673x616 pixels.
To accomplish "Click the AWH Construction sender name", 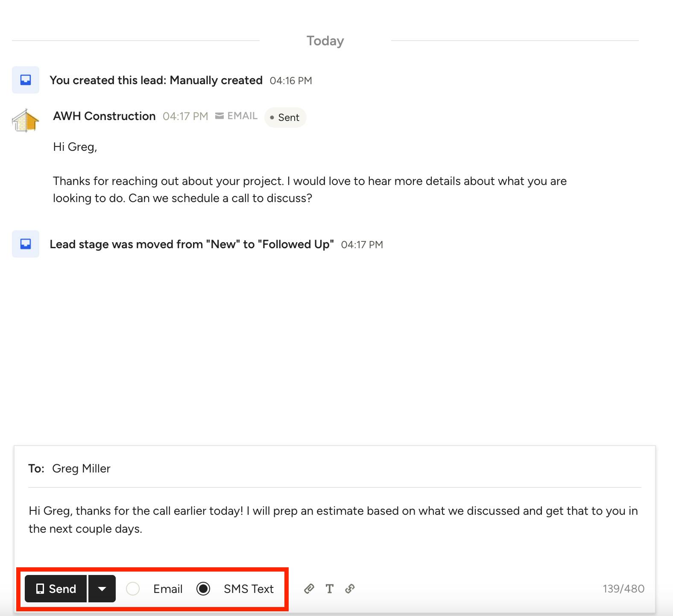I will (104, 116).
